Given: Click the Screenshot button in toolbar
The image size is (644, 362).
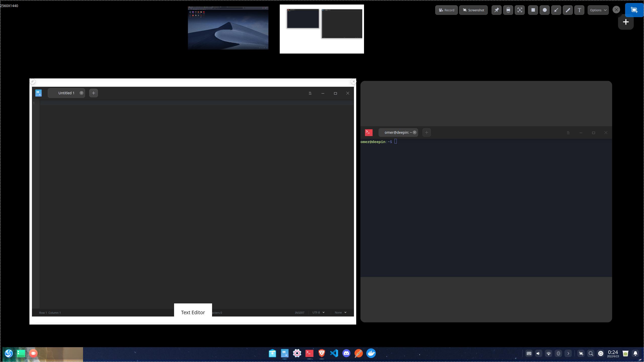Looking at the screenshot, I should coord(473,10).
